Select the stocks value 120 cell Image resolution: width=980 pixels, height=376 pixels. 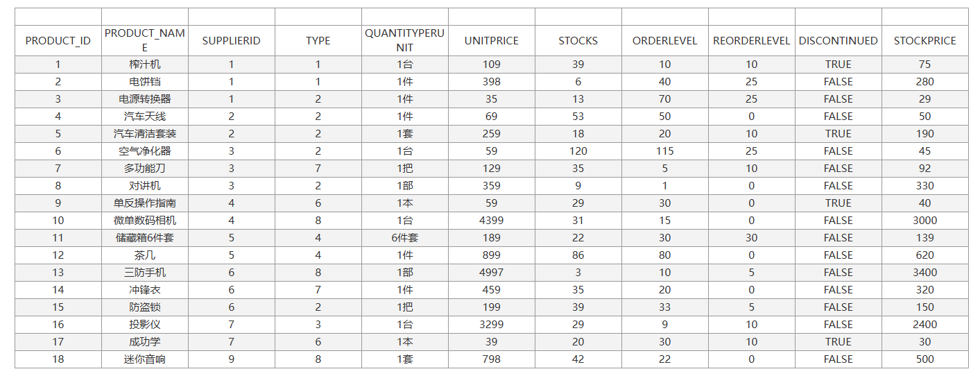point(578,151)
